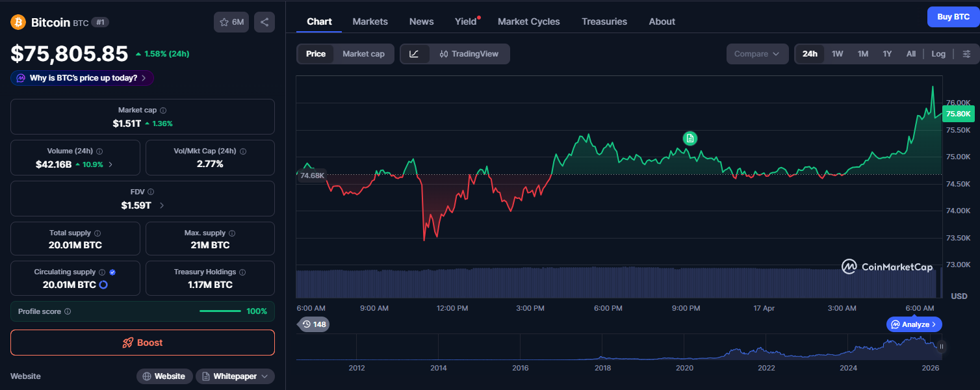Open 'Why is BTC's price up today?'
The image size is (980, 390).
click(x=82, y=78)
